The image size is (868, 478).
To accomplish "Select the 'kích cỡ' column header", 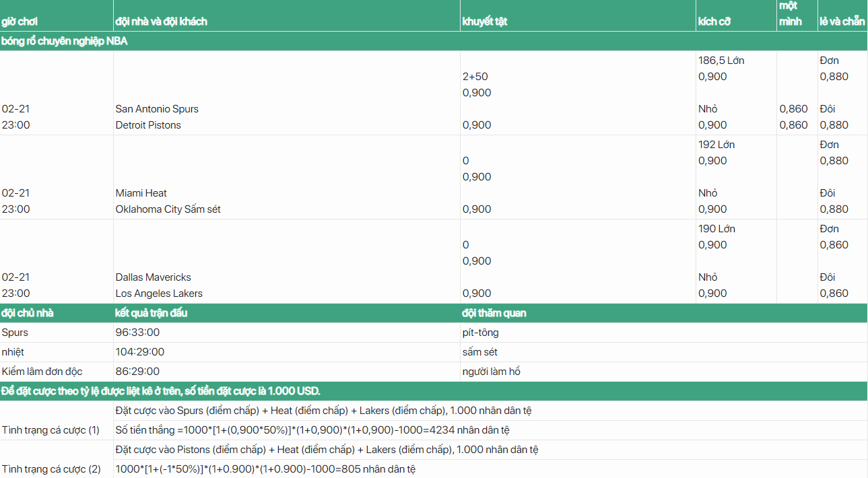I will coord(714,22).
